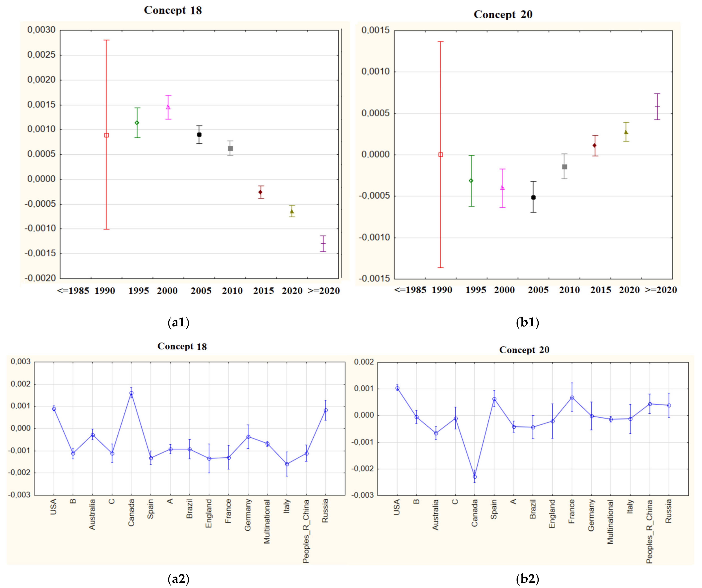Click the Concept 18 title above the top-left chart
702x588 pixels.
click(x=173, y=10)
